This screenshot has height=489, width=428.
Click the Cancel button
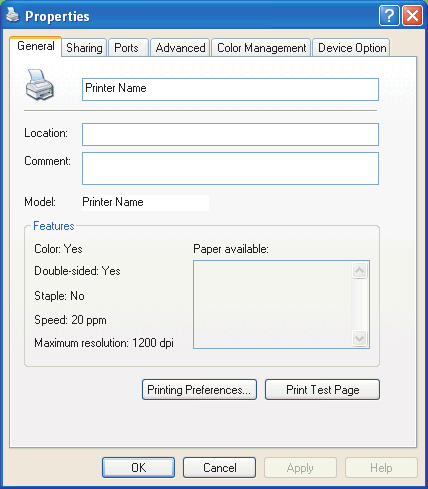[x=219, y=467]
